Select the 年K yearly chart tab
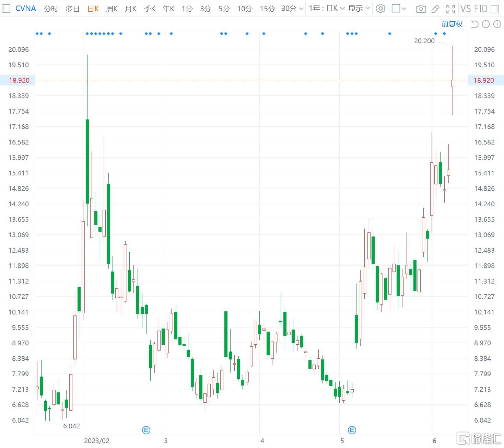 click(x=168, y=9)
